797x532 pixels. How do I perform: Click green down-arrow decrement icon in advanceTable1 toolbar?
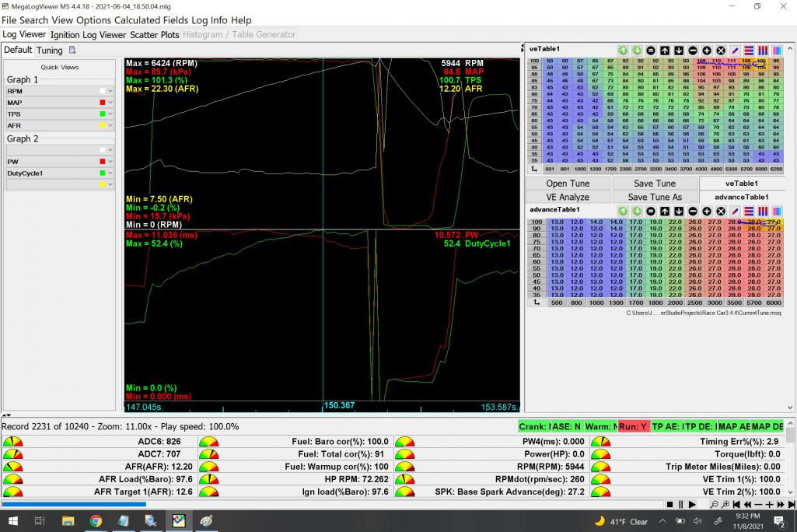tap(637, 211)
